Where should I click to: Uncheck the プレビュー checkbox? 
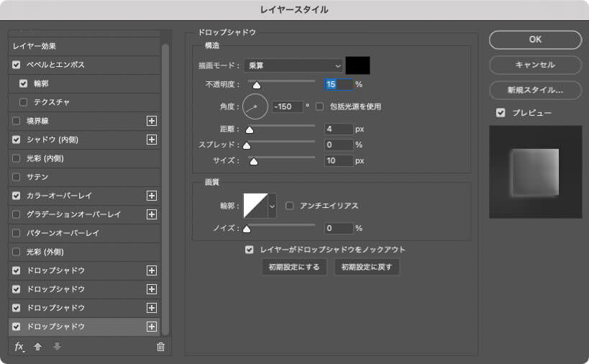(x=501, y=113)
